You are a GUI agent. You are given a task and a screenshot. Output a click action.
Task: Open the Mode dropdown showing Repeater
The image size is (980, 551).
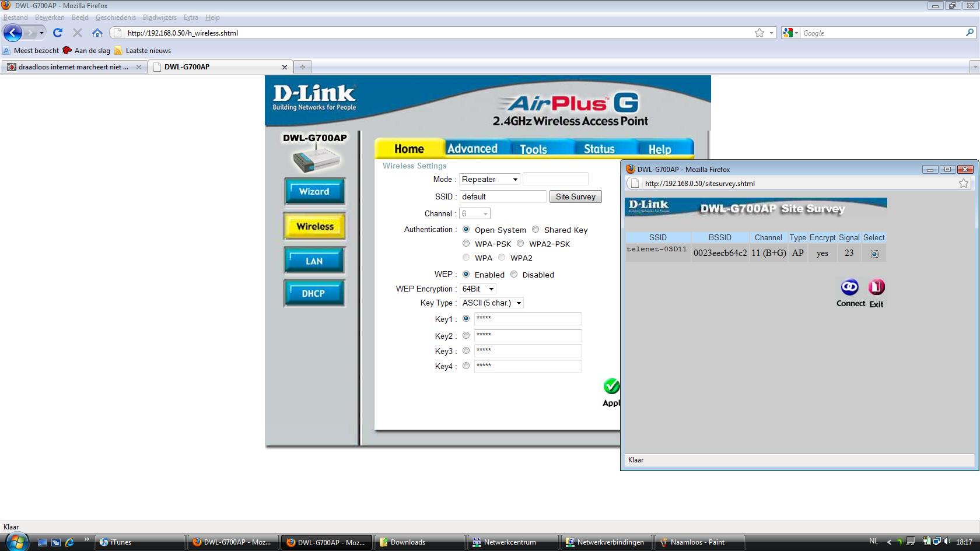pos(489,179)
